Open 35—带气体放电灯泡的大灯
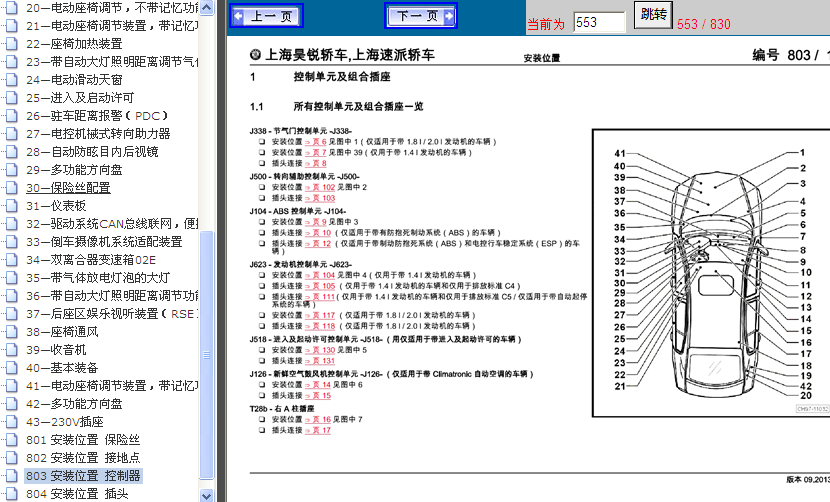The height and width of the screenshot is (502, 830). point(98,278)
